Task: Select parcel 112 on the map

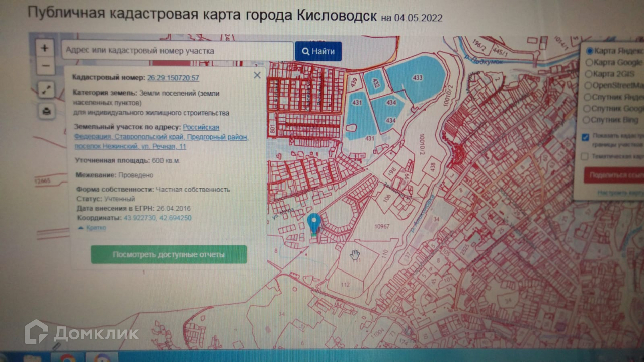Action: click(345, 285)
